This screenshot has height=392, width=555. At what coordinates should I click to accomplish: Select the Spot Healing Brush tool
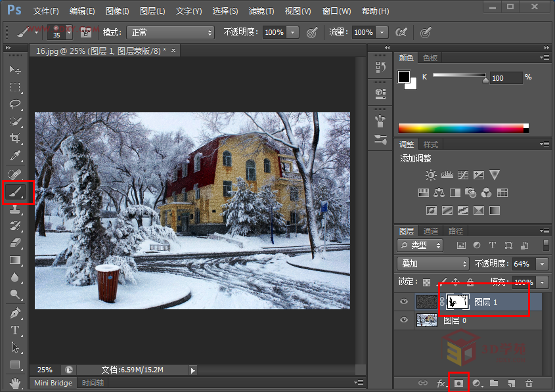coord(15,174)
